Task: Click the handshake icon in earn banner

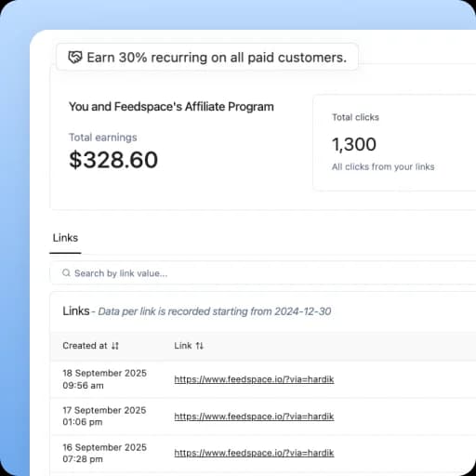Action: pos(75,58)
